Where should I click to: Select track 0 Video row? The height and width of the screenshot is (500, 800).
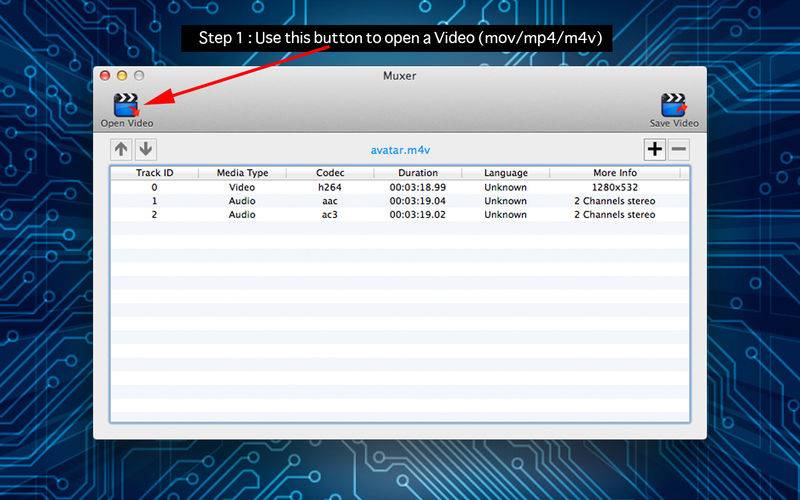[x=400, y=187]
